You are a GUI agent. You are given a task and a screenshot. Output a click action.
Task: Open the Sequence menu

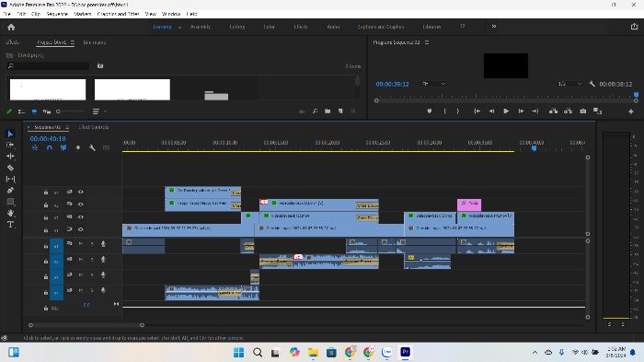coord(57,14)
